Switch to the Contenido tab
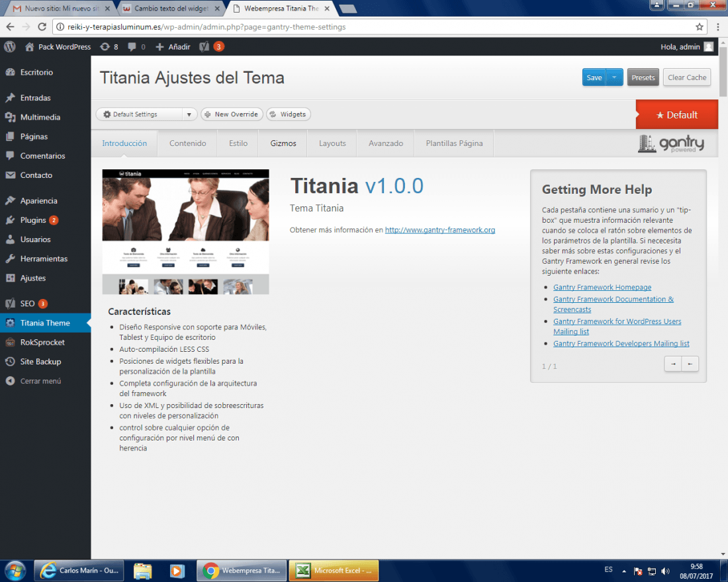This screenshot has height=582, width=728. point(187,144)
